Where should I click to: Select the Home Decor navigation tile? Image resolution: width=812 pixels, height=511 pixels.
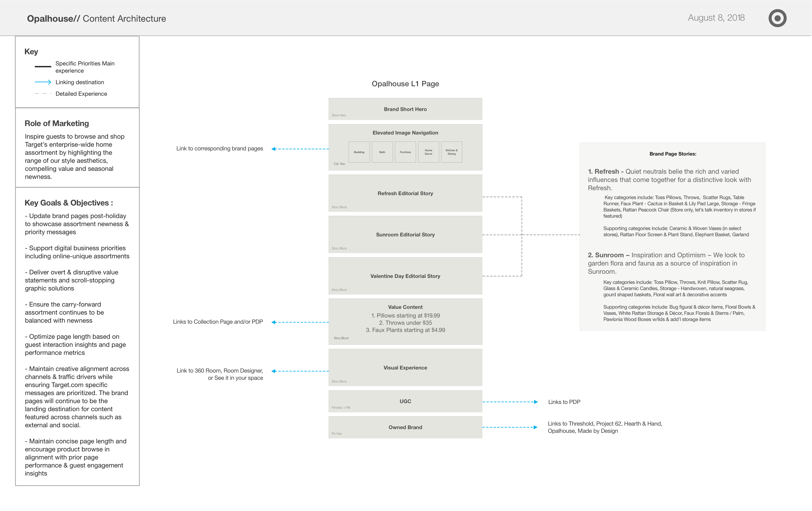pyautogui.click(x=428, y=152)
